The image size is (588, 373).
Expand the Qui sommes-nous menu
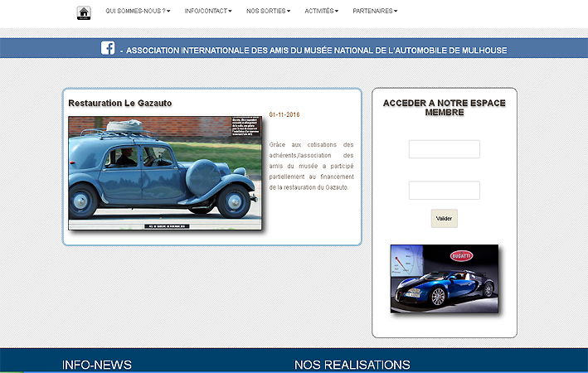tap(138, 12)
